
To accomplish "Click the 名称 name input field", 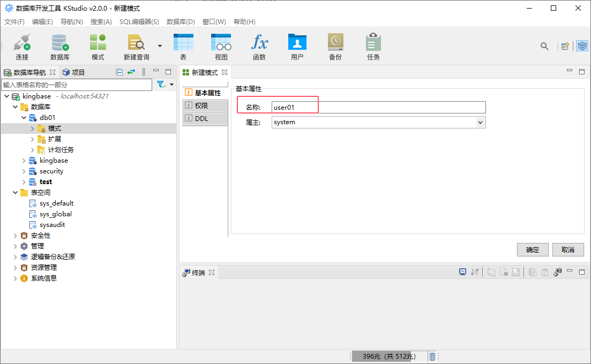I will 378,108.
